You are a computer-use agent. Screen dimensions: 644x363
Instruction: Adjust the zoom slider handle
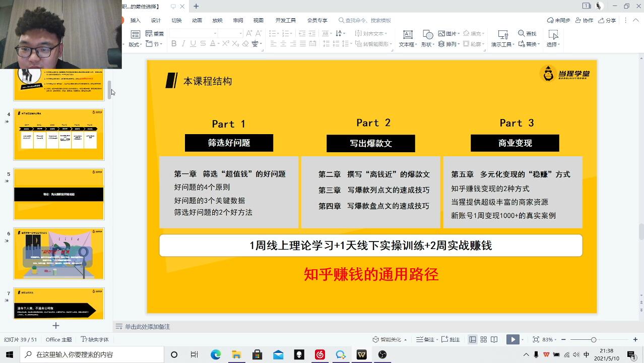click(x=594, y=340)
